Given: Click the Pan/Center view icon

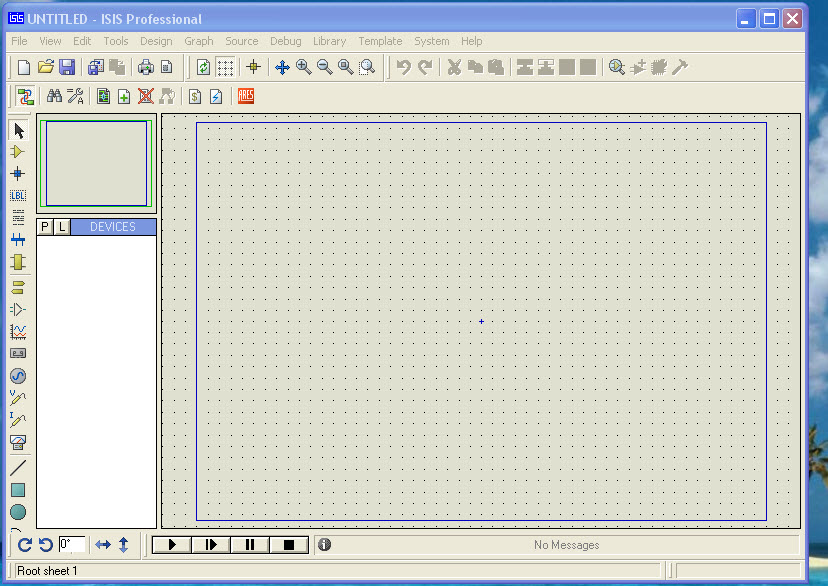Looking at the screenshot, I should 283,68.
